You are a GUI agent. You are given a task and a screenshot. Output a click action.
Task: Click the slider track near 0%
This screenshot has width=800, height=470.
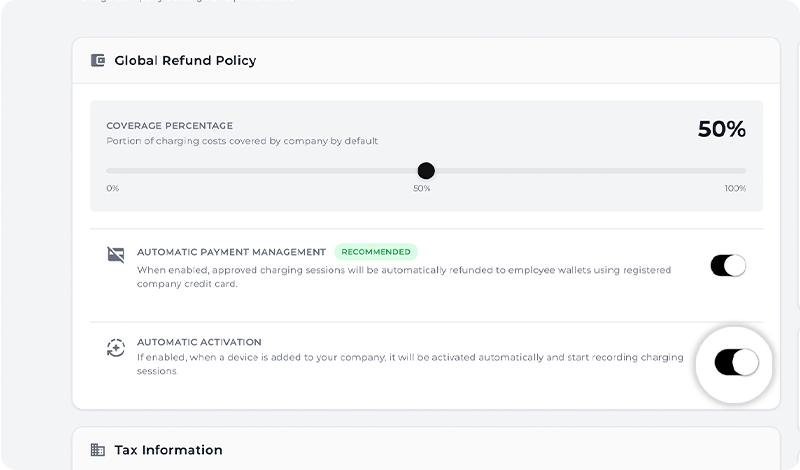[x=115, y=171]
